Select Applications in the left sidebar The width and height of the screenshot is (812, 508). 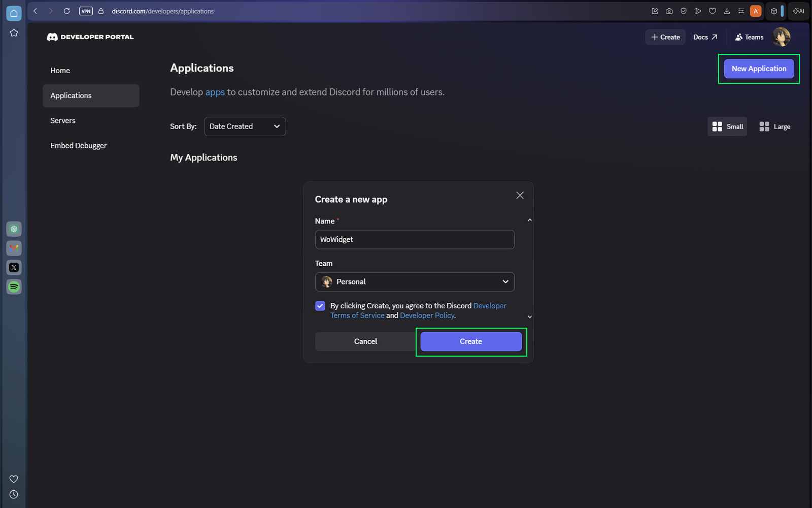coord(91,96)
